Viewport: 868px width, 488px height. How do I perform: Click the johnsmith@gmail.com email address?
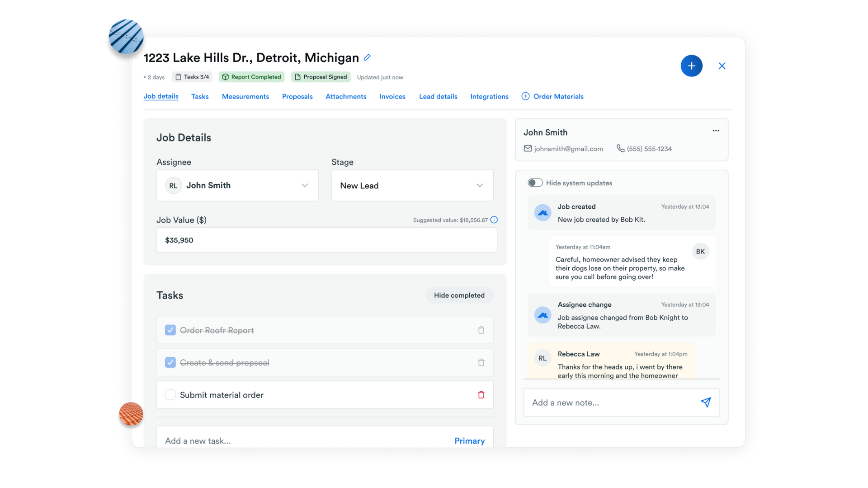coord(568,149)
